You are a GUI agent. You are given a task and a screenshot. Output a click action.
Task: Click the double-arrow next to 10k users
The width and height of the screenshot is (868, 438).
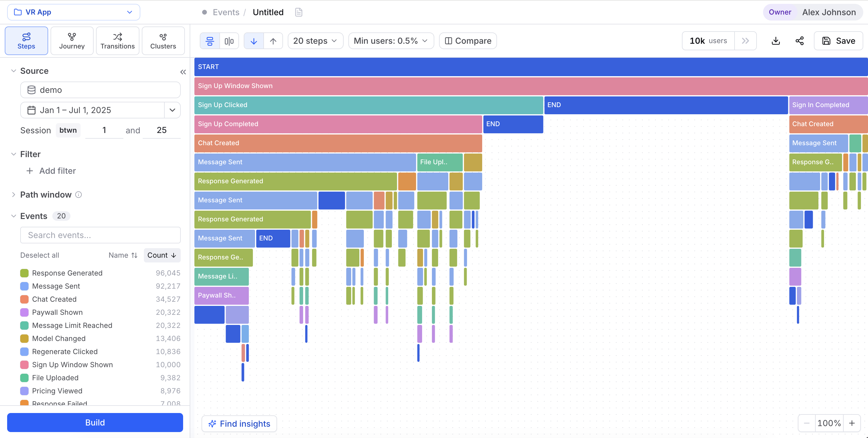[x=745, y=41]
